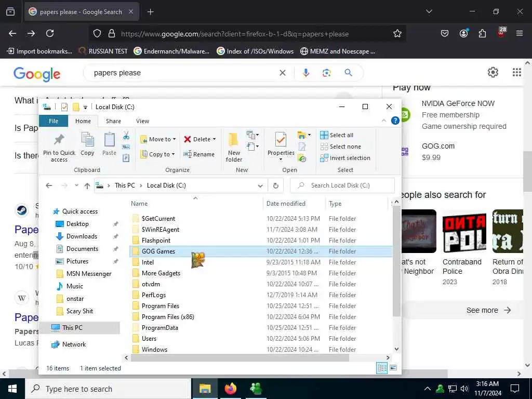Image resolution: width=532 pixels, height=399 pixels.
Task: Click Select all button
Action: 337,135
